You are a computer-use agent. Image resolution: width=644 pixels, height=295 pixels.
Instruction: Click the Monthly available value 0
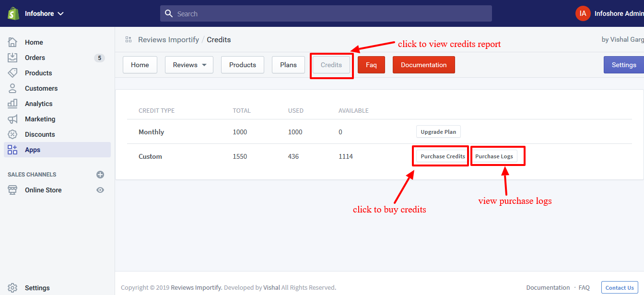pyautogui.click(x=340, y=132)
